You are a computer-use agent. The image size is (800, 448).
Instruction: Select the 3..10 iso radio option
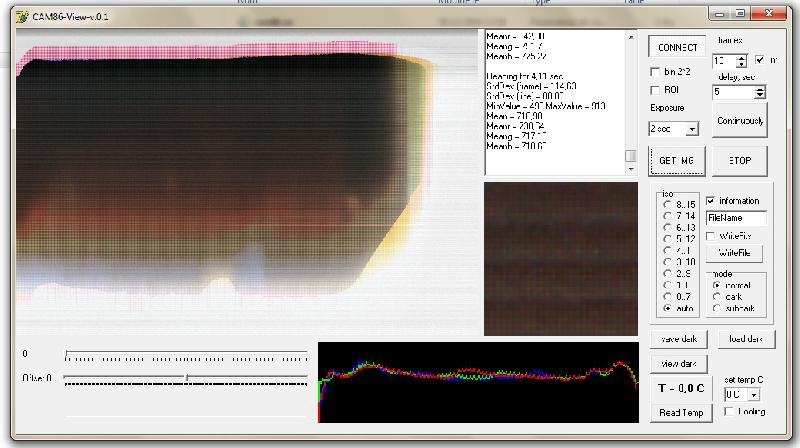point(667,262)
